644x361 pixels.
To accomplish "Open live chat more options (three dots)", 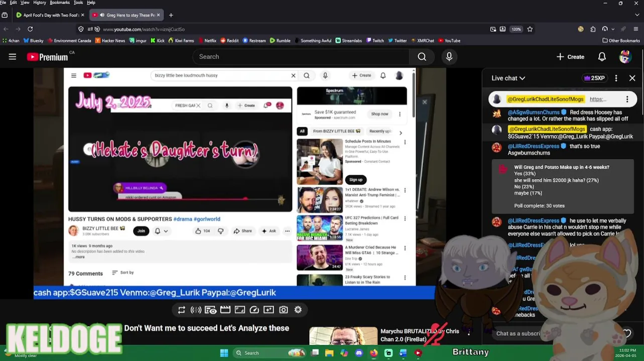I will (x=616, y=78).
